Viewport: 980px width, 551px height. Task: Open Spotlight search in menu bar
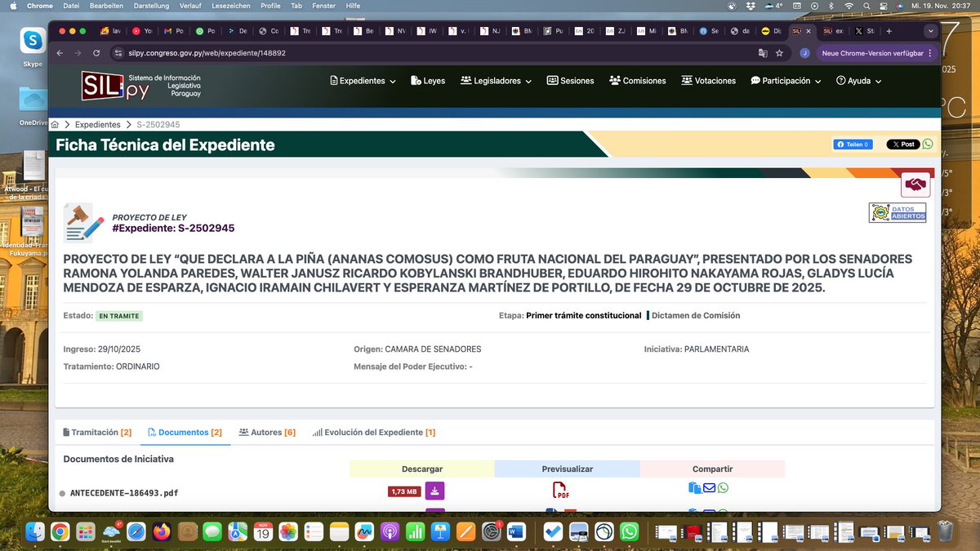(x=868, y=6)
